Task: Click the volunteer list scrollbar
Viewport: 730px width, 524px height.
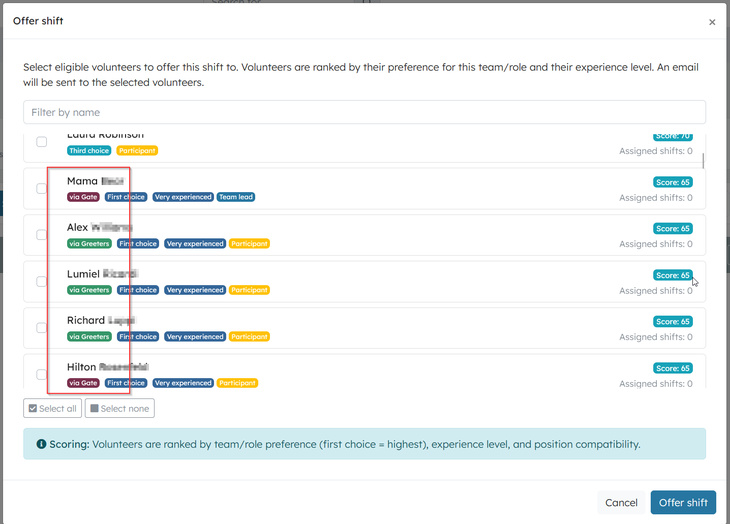Action: tap(703, 160)
